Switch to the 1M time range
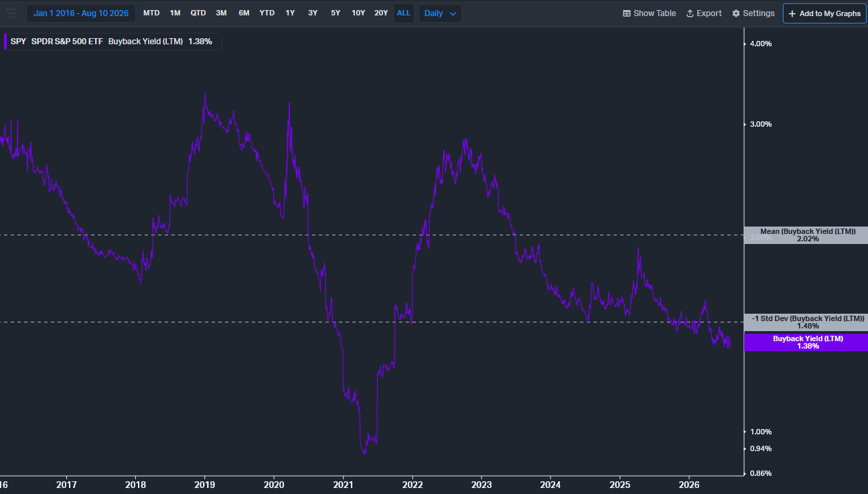This screenshot has width=868, height=494. point(175,13)
